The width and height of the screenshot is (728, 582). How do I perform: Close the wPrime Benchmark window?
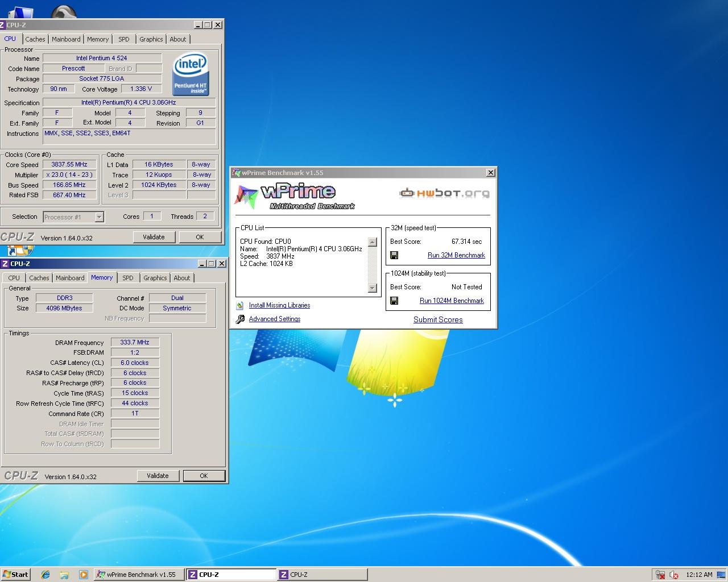pyautogui.click(x=491, y=173)
